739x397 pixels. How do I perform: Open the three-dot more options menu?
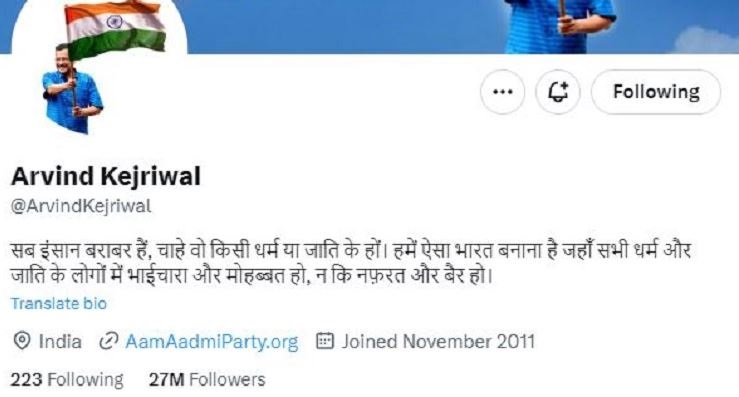502,92
